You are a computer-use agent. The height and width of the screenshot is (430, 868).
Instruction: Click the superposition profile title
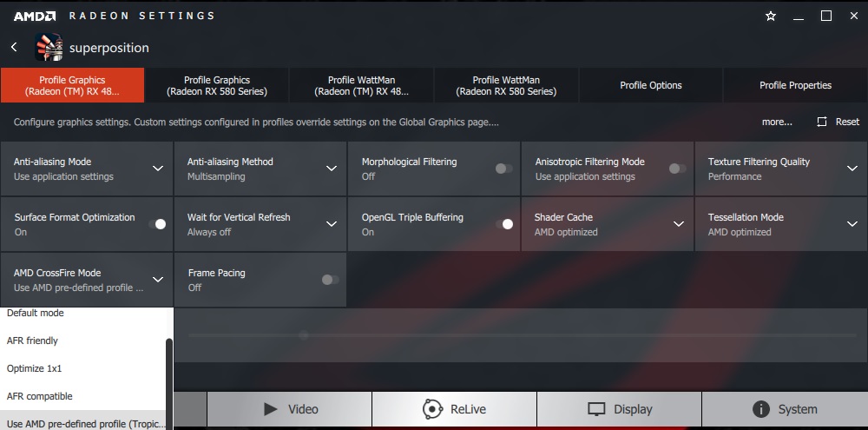coord(109,48)
